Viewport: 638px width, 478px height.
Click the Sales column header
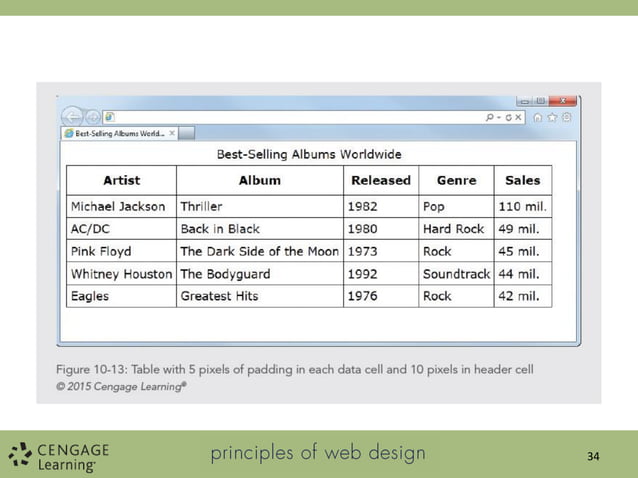(x=523, y=180)
